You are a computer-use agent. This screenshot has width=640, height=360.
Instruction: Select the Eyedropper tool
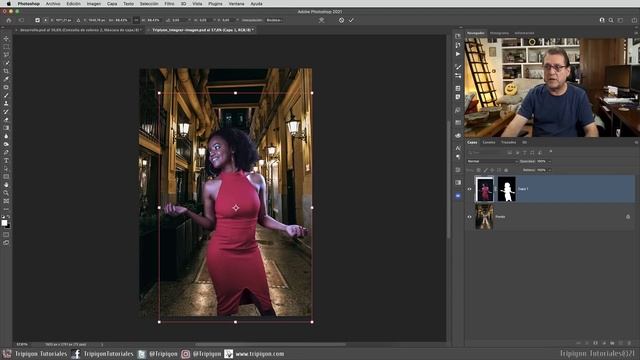[x=6, y=79]
